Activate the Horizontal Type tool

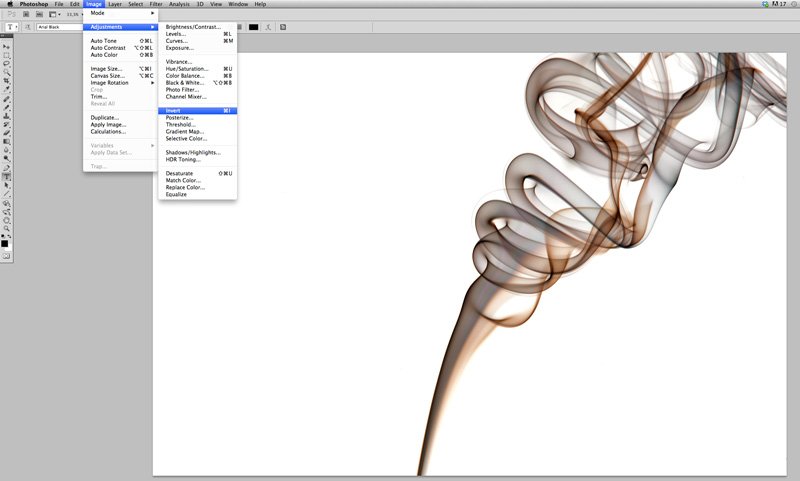(x=6, y=176)
